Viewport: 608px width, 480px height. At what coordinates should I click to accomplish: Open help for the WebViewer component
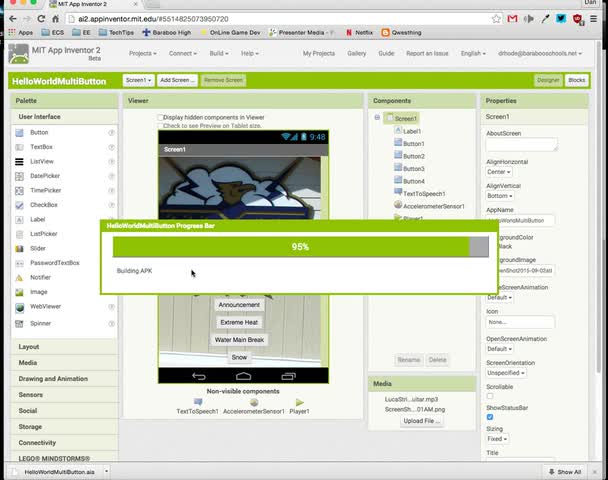[x=111, y=307]
